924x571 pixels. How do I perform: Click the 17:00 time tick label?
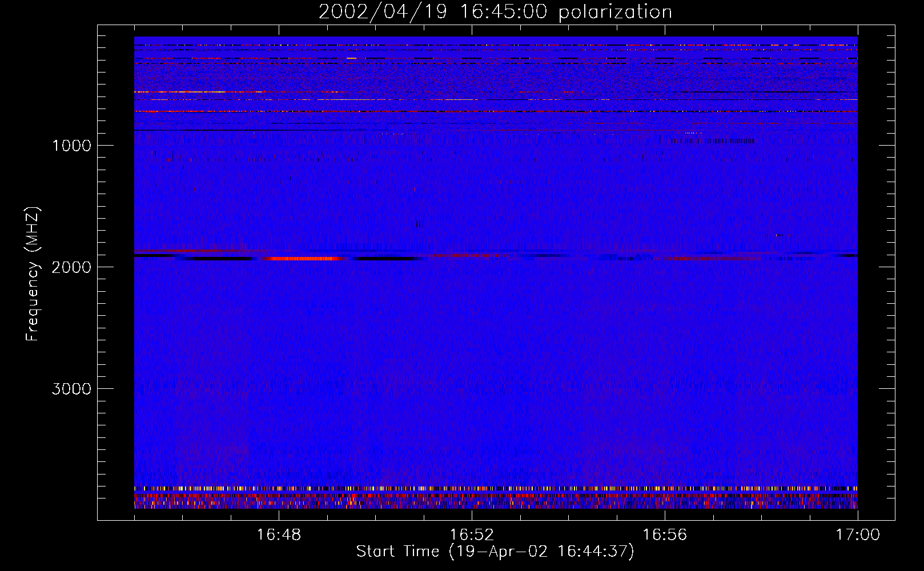click(858, 535)
